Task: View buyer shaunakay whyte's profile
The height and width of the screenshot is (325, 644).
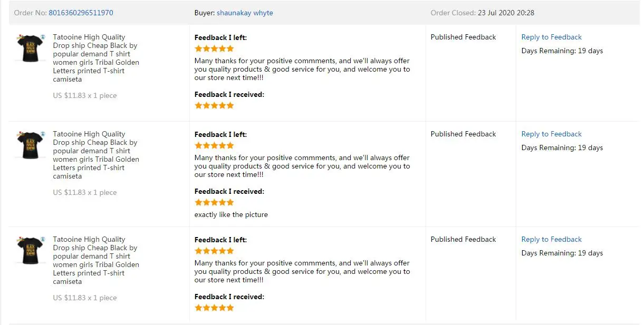Action: click(245, 13)
